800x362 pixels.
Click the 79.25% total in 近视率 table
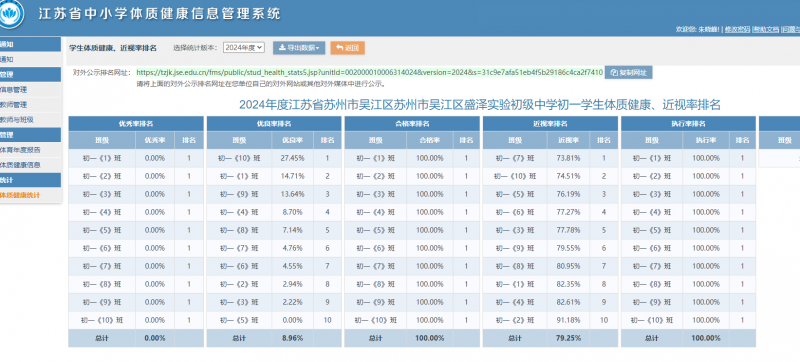[568, 338]
